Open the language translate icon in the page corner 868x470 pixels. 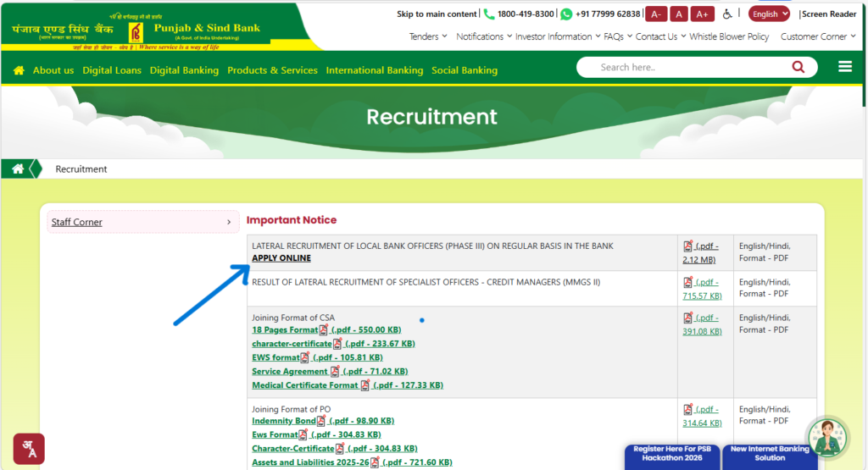pos(29,449)
